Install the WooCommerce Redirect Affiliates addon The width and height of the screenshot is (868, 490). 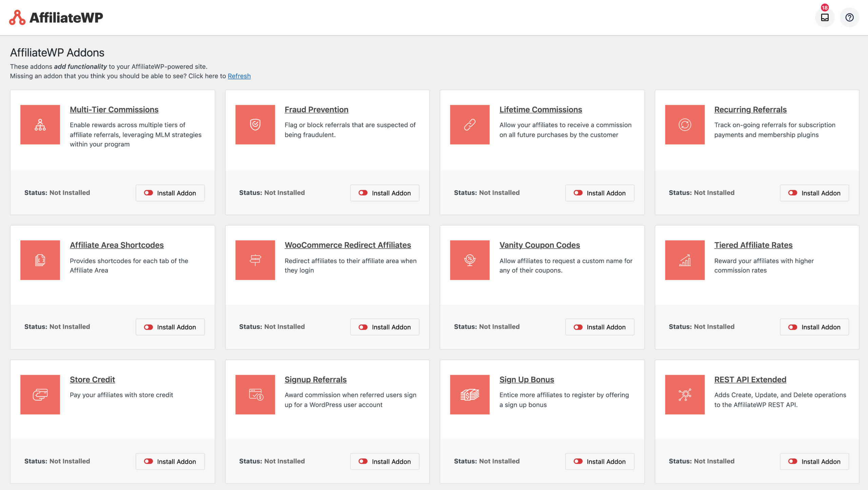click(x=384, y=327)
